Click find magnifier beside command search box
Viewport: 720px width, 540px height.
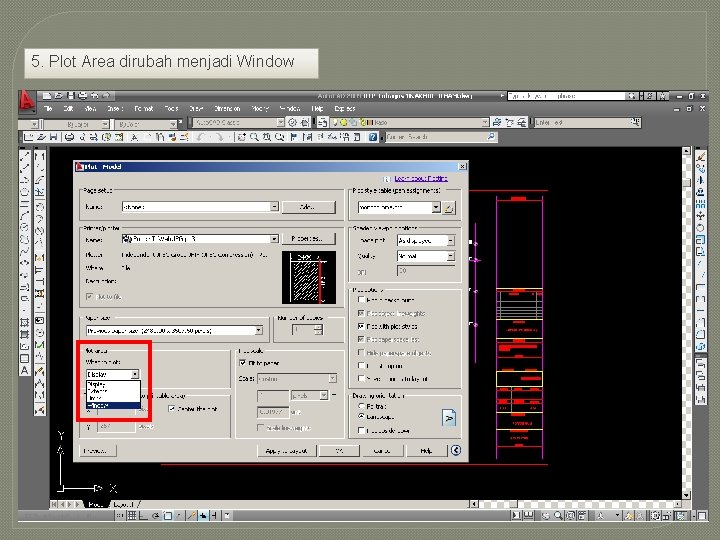tap(491, 137)
